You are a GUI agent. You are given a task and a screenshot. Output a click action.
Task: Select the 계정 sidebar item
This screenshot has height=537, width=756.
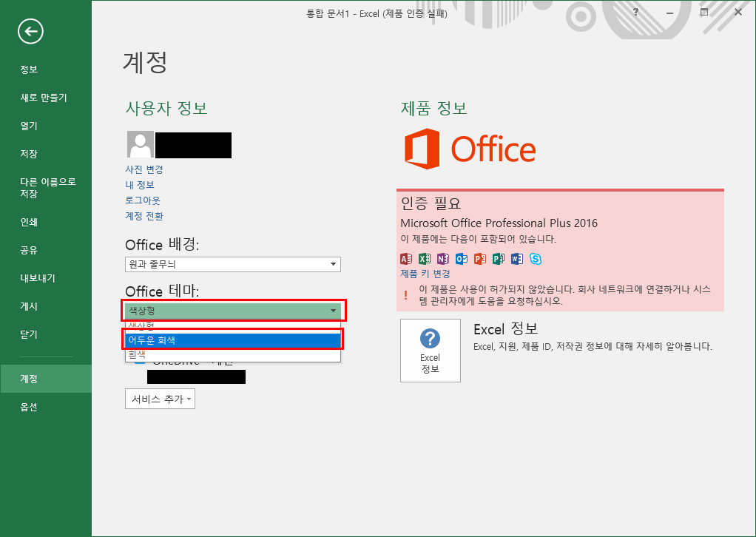click(46, 379)
